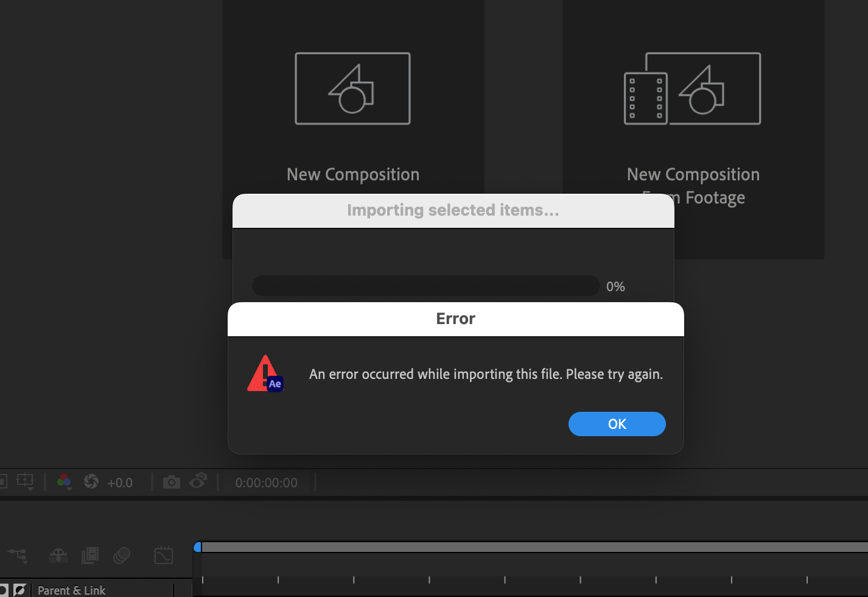Image resolution: width=868 pixels, height=597 pixels.
Task: Select the New Composition card
Action: (x=353, y=122)
